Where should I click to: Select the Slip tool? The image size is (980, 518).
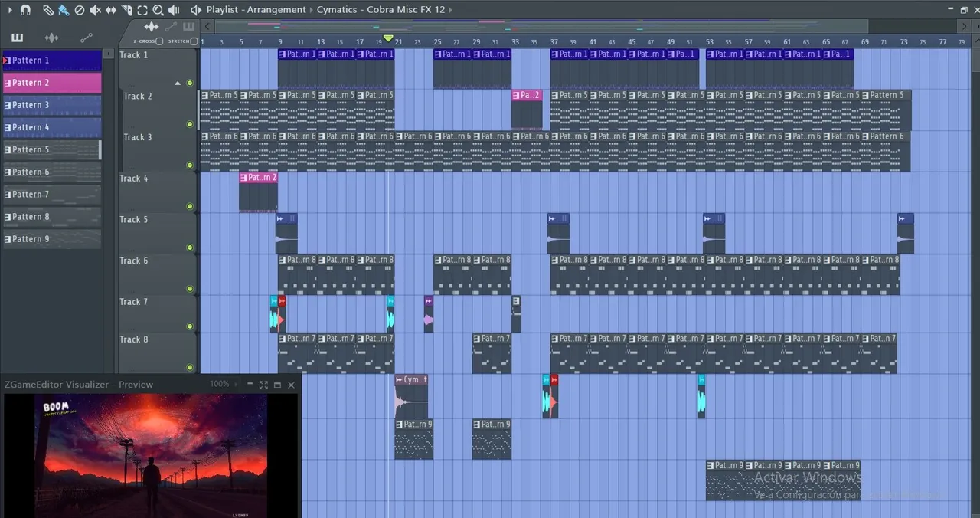tap(111, 10)
